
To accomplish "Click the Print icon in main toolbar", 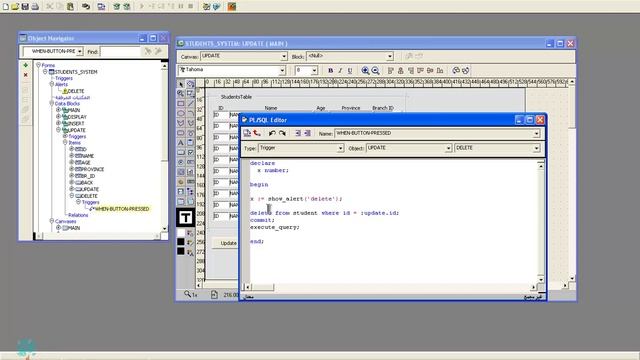I will point(35,6).
